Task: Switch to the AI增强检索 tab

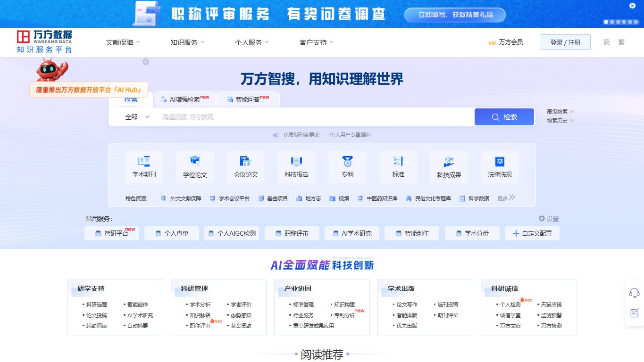Action: [x=184, y=99]
